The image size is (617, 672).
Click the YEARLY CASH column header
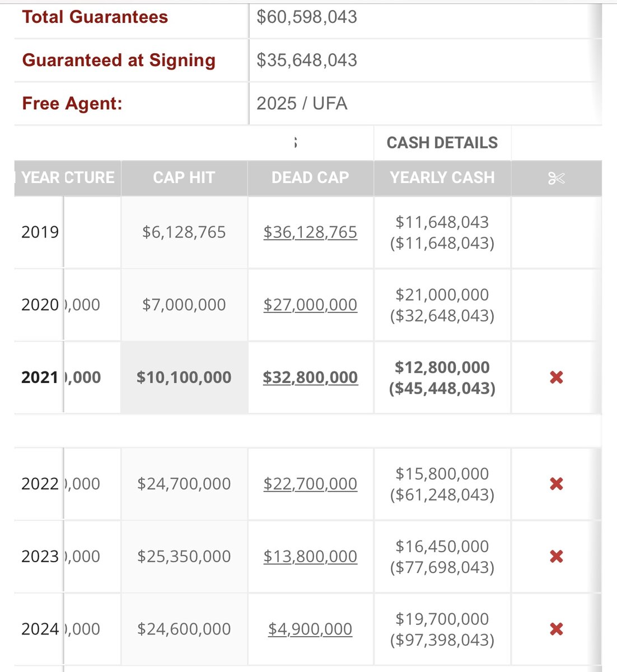pos(442,178)
